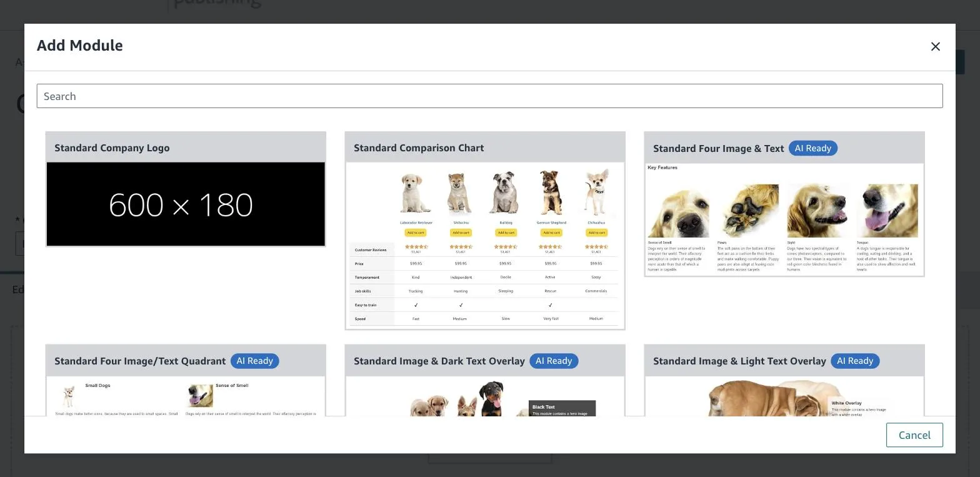Click the Bulldog image in comparison chart

point(506,193)
